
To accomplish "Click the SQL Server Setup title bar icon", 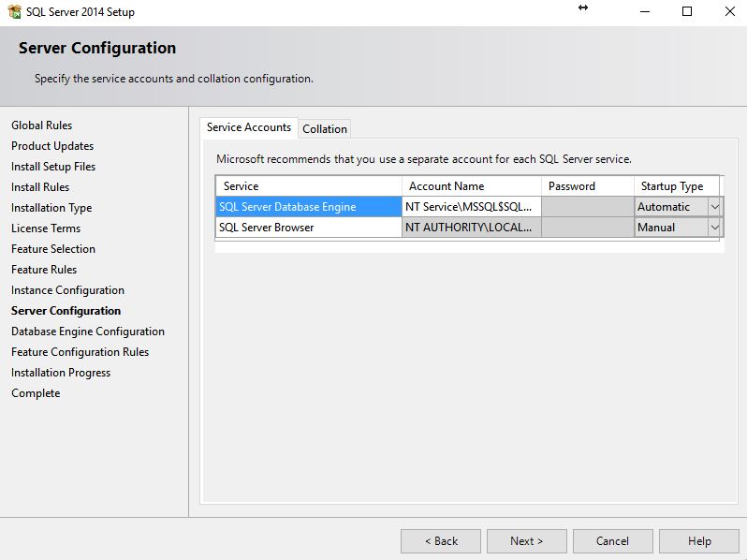I will 14,11.
